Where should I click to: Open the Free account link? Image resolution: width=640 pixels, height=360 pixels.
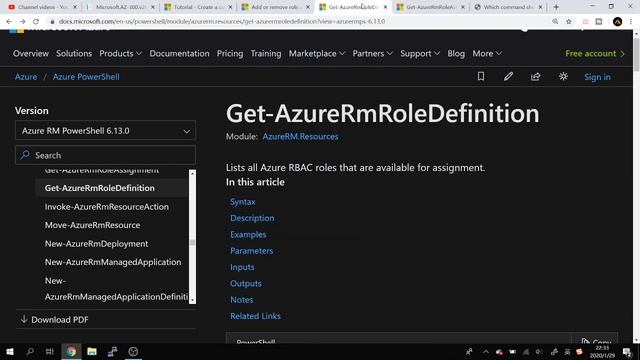595,53
